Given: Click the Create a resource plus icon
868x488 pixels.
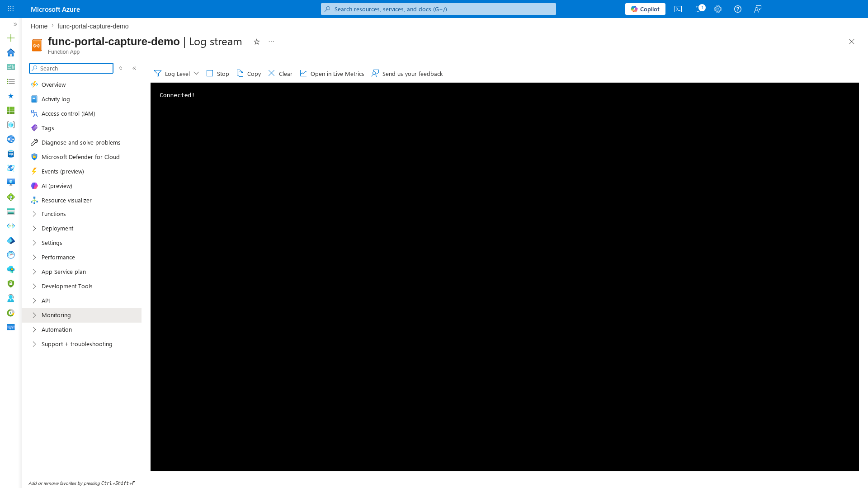Looking at the screenshot, I should 11,38.
